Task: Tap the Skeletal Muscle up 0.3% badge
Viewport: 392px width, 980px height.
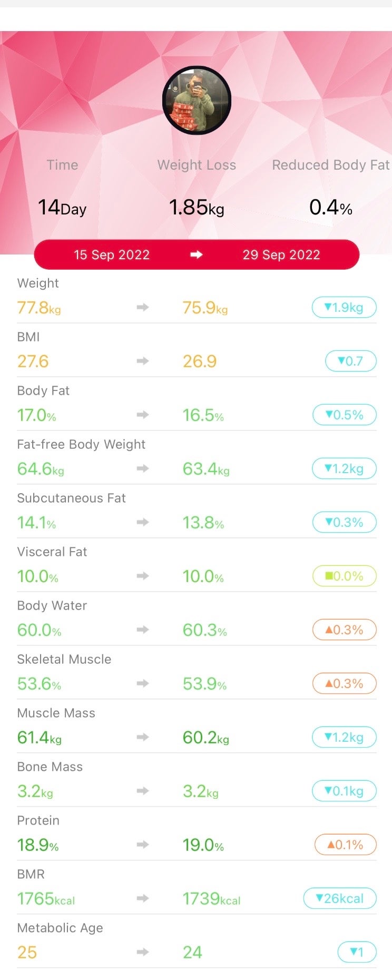Action: pyautogui.click(x=345, y=683)
